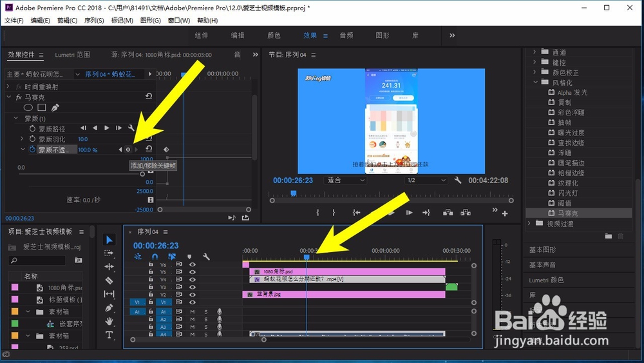Open mask tracking method wrench in 蒙版路径
Screen dimensions: 644x363
(131, 128)
